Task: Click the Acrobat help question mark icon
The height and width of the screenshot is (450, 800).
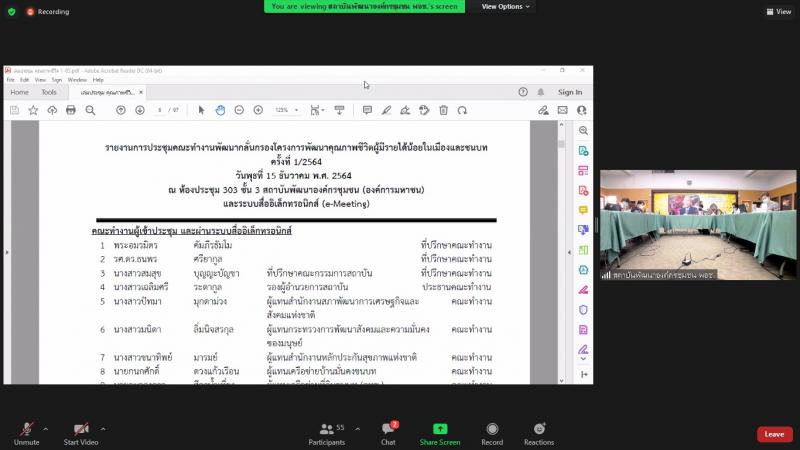Action: (523, 92)
